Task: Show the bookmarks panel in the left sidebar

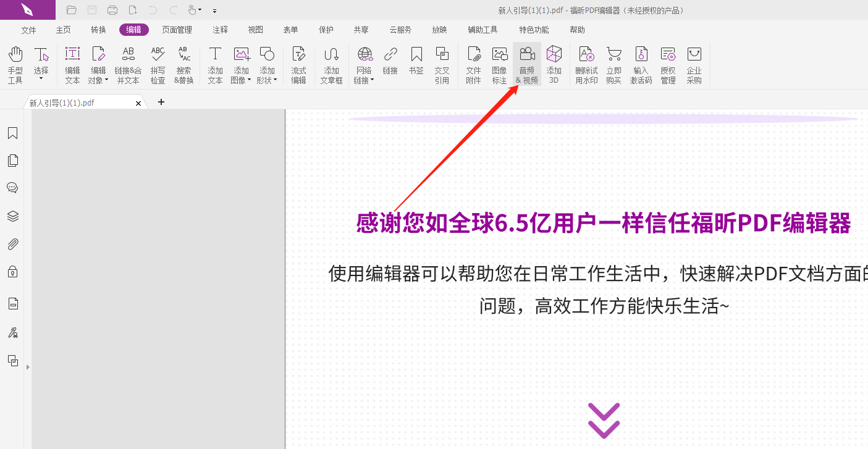Action: pyautogui.click(x=12, y=133)
